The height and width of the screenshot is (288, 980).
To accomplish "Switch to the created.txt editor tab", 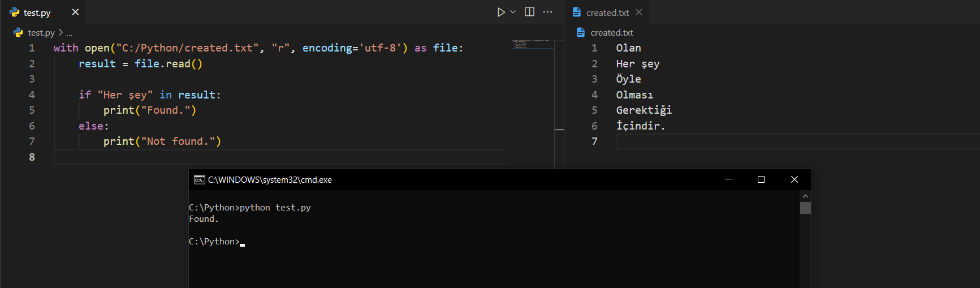I will 607,12.
